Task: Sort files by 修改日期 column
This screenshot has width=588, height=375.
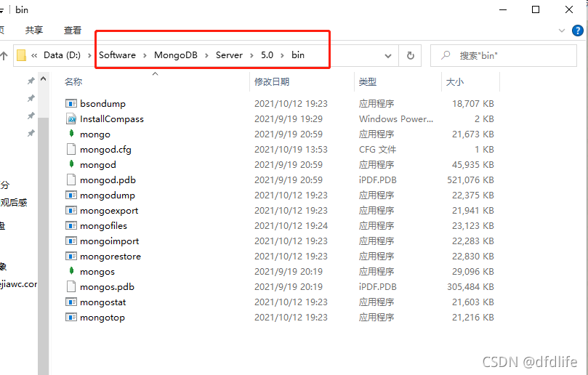Action: [272, 81]
